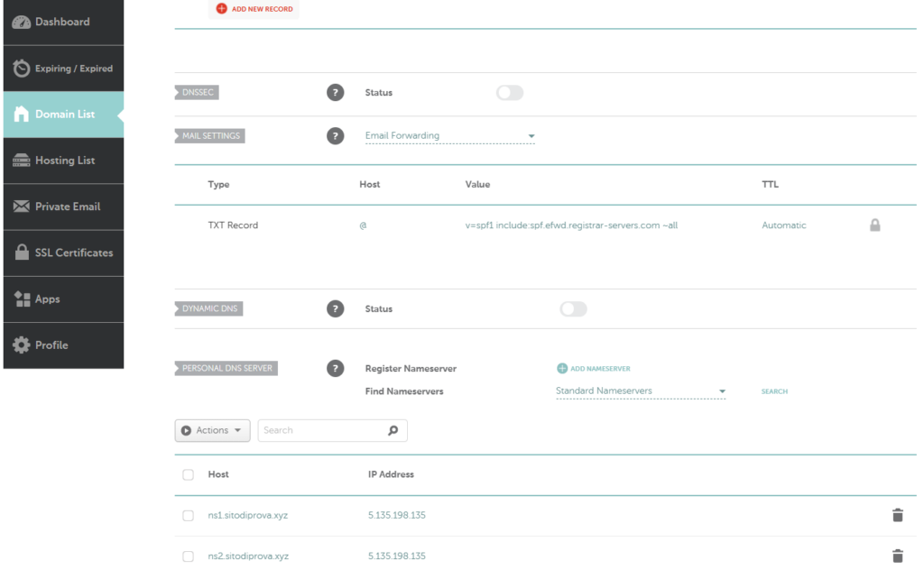Click IP address of ns1.sitodiprova.xyz
This screenshot has width=924, height=588.
[x=397, y=516]
